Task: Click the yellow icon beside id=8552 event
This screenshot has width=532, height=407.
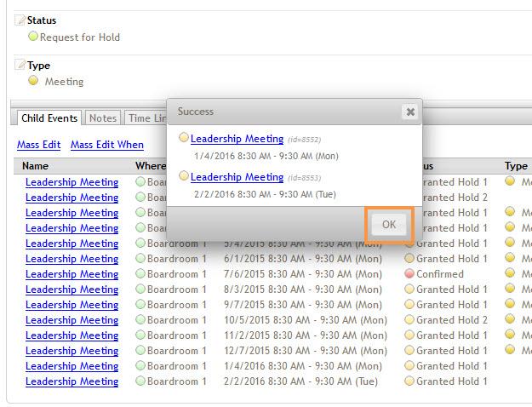Action: tap(184, 137)
